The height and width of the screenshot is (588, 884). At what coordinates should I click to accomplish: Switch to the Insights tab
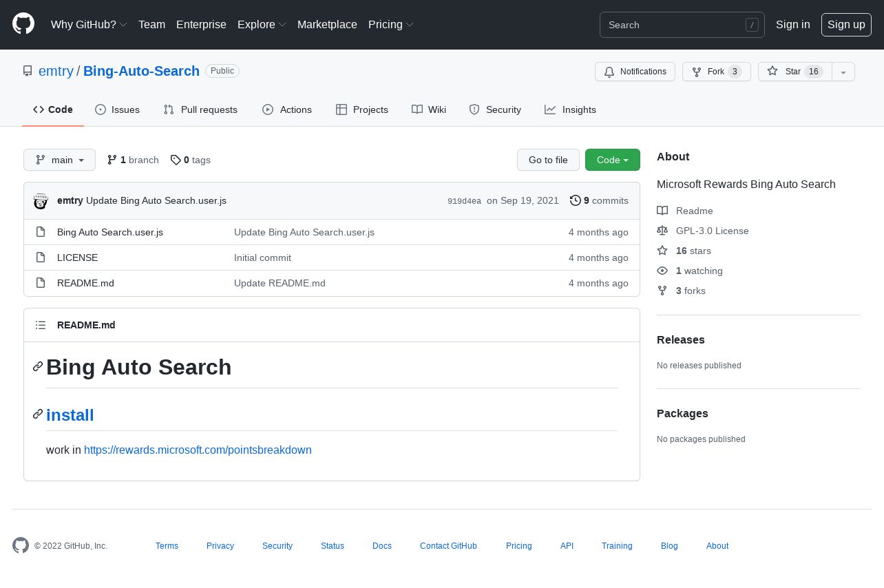570,109
